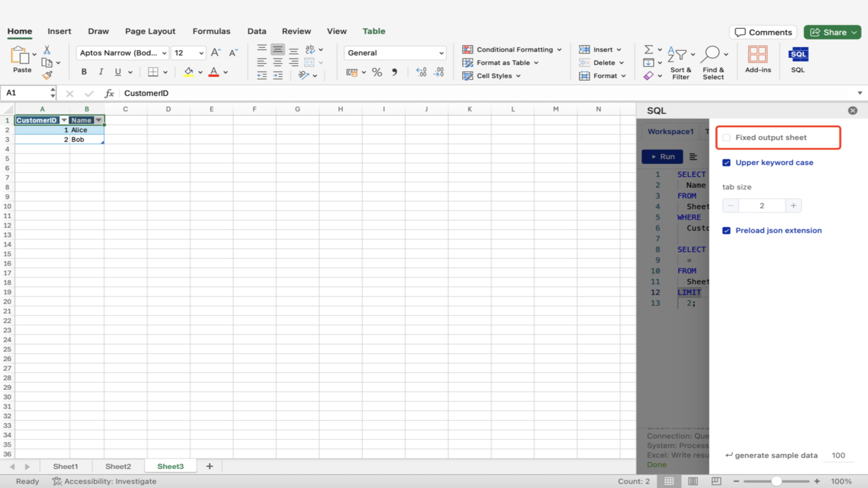Uncheck the Upper keyword case option
The height and width of the screenshot is (488, 868).
coord(726,163)
